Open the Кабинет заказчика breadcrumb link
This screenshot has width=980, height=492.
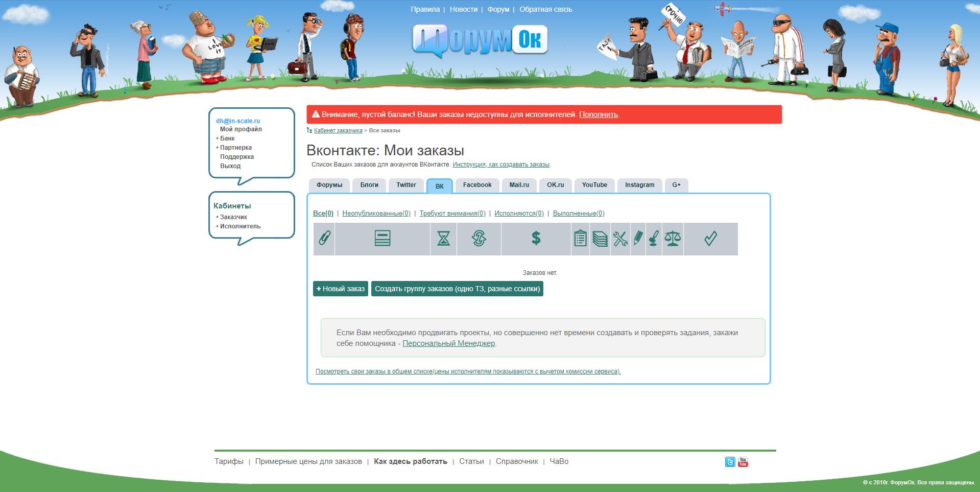338,130
